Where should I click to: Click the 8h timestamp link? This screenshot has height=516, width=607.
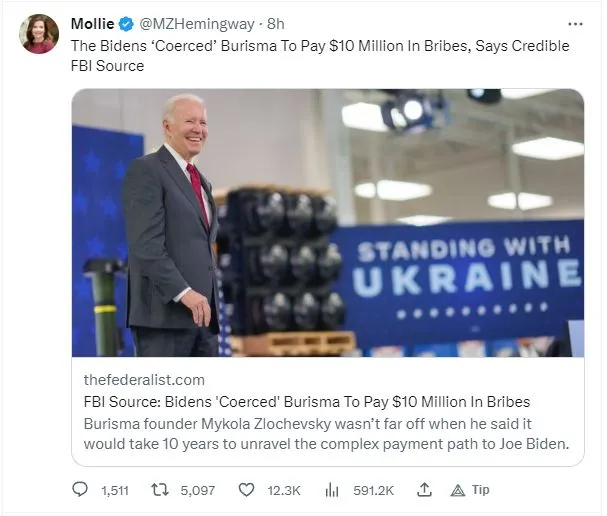274,23
